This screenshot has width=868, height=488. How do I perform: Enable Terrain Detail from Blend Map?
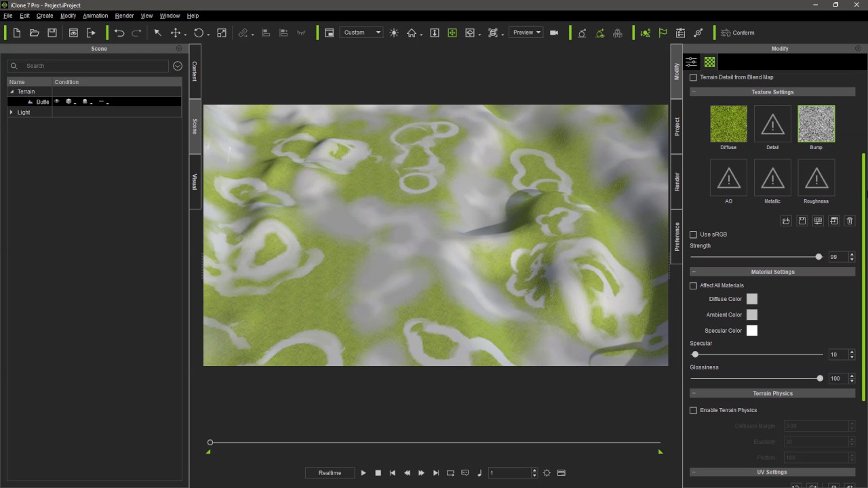point(693,77)
